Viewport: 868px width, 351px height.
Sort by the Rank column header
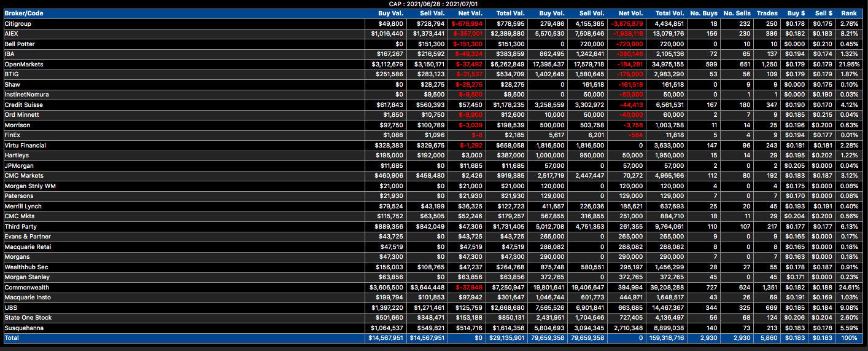849,14
